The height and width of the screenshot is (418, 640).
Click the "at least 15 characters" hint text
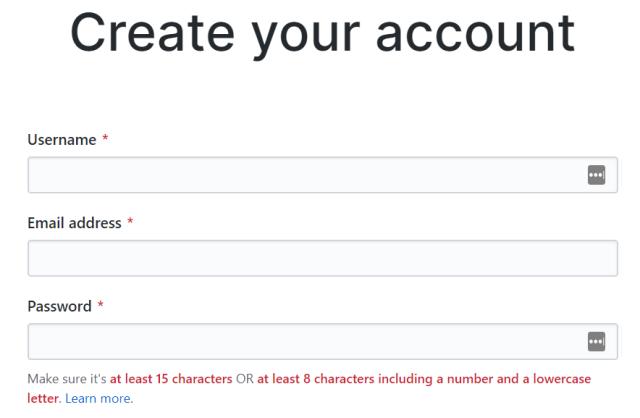tap(171, 379)
